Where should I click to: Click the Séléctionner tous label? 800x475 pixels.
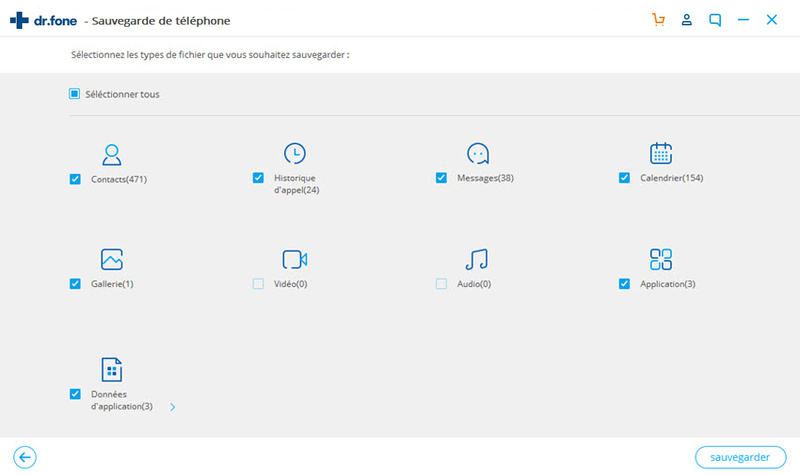(x=122, y=94)
